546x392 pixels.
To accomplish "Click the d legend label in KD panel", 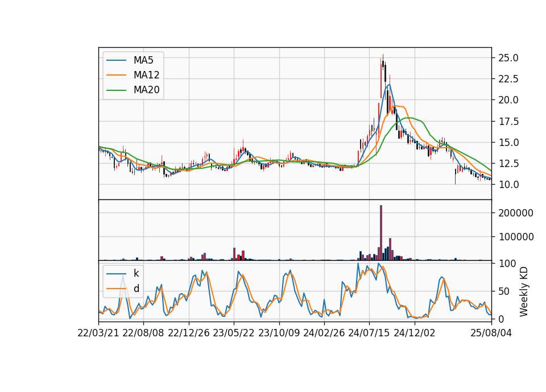I will click(136, 289).
